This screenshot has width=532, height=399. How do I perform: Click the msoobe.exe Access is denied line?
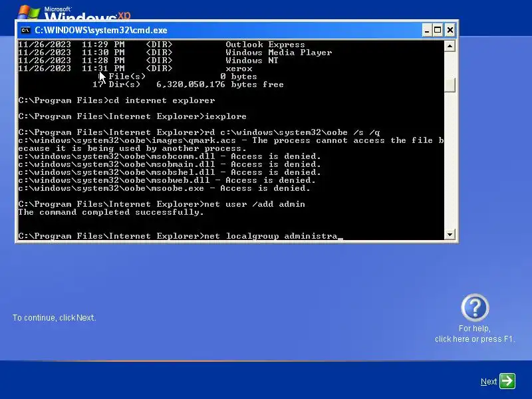(x=164, y=188)
